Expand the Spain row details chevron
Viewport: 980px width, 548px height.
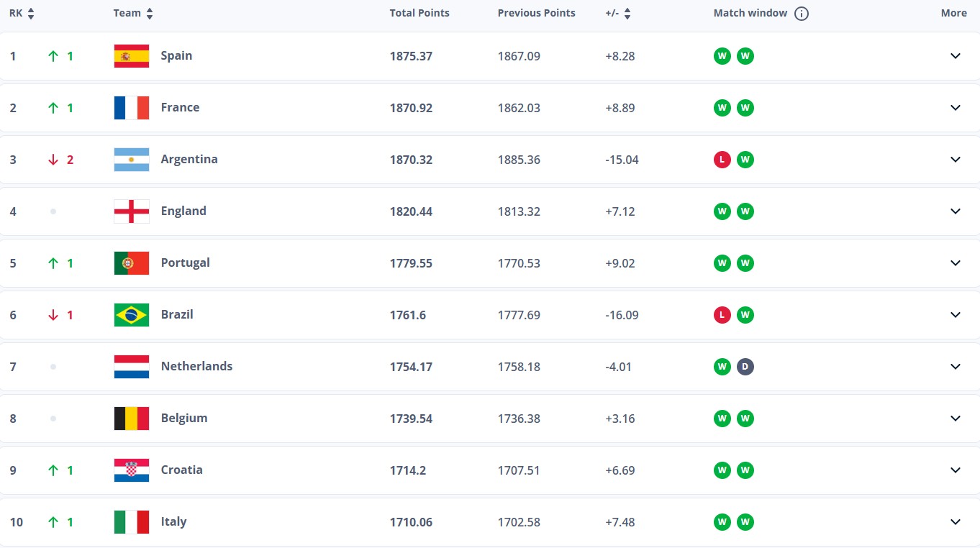956,56
